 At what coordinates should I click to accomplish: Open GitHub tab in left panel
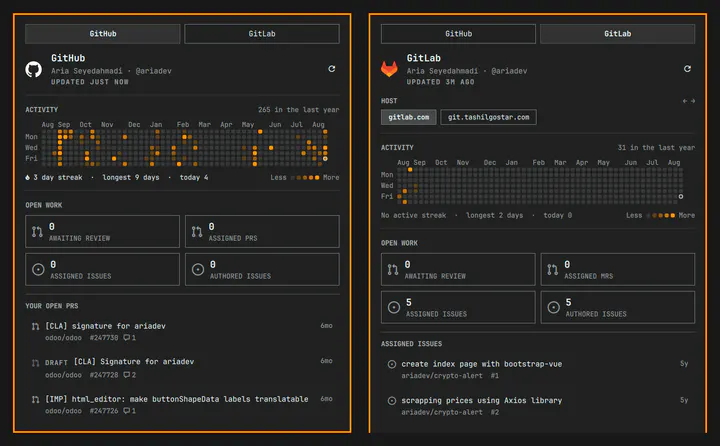[103, 34]
